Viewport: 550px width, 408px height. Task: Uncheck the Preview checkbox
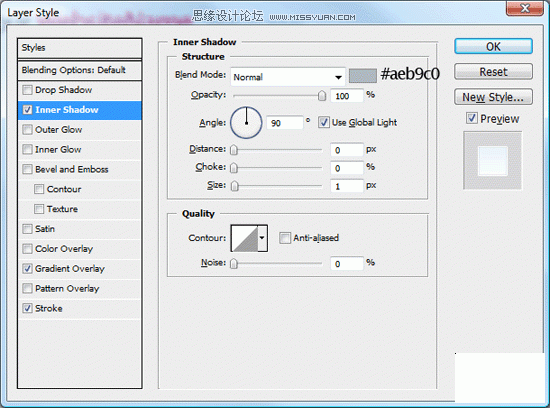click(472, 118)
